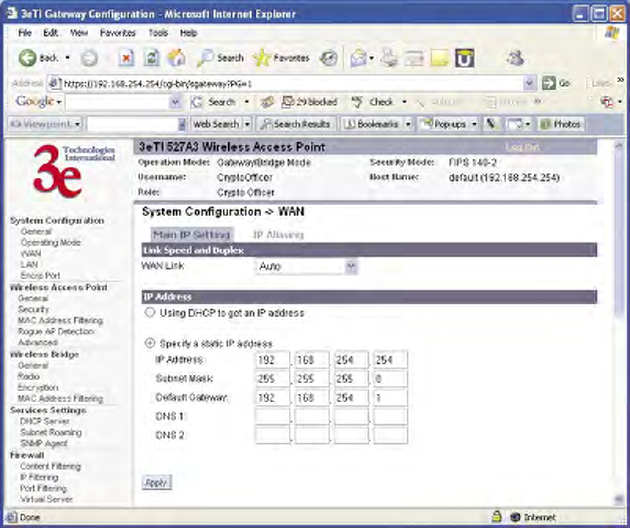Select the Main IP Setting tab
Screen dimensions: 630x528
click(192, 235)
